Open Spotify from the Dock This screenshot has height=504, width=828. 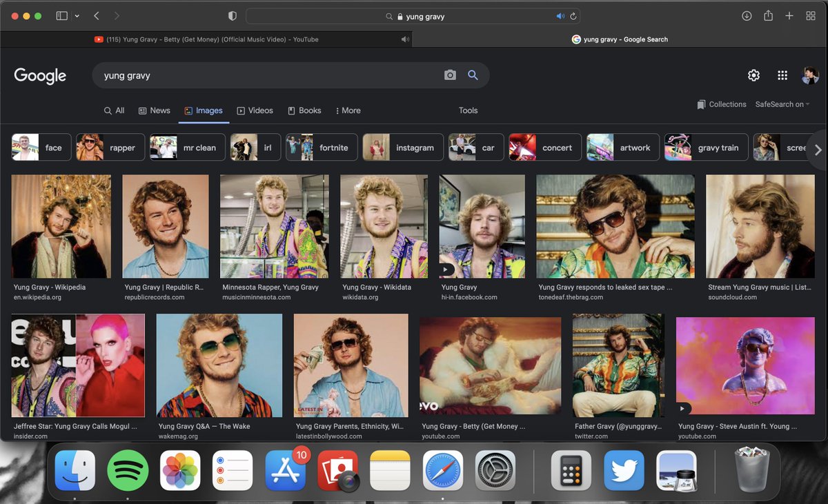tap(128, 470)
